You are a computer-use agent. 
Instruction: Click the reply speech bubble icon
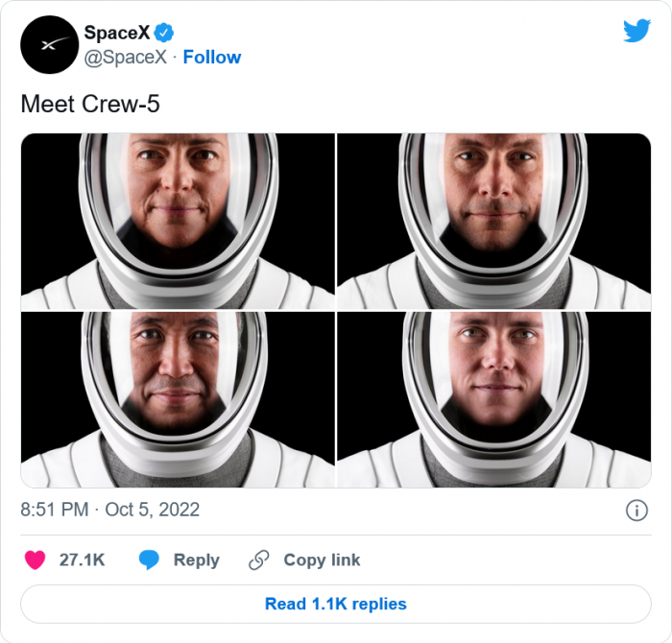[149, 560]
